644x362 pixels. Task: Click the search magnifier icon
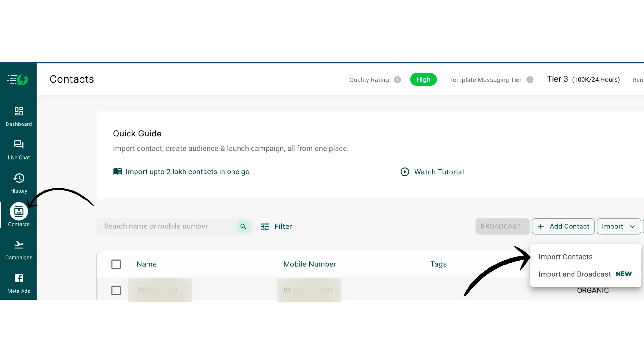243,226
